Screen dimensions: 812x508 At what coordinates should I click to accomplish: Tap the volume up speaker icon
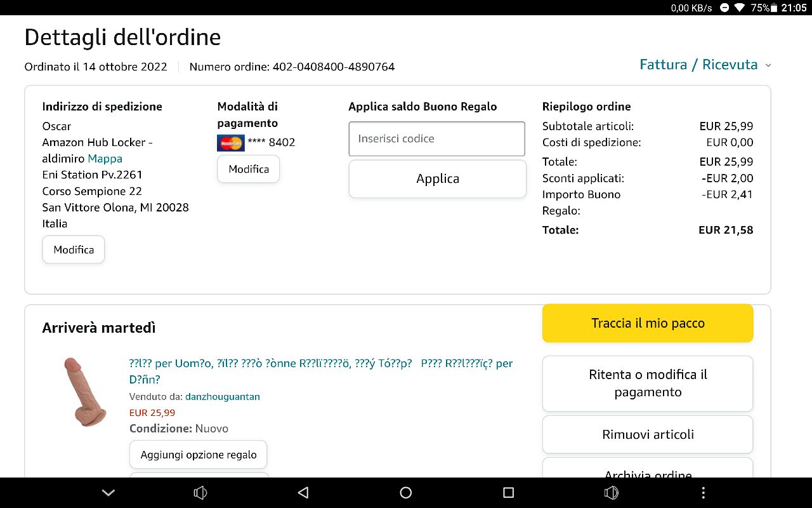(x=612, y=493)
